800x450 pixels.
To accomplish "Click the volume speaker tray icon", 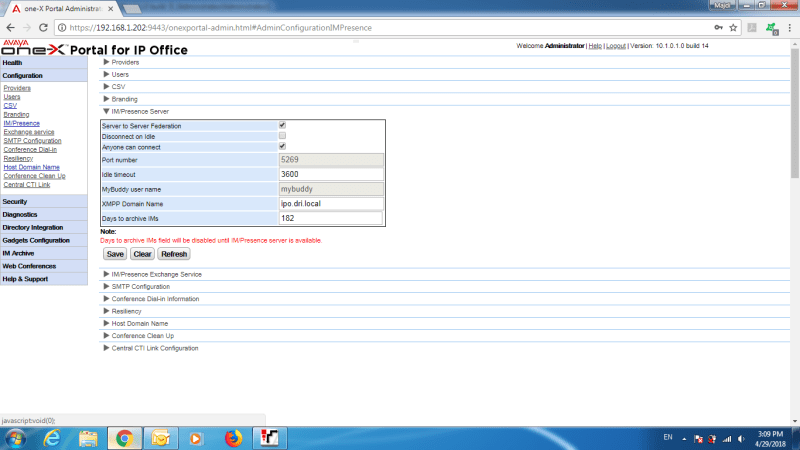I will pyautogui.click(x=741, y=439).
